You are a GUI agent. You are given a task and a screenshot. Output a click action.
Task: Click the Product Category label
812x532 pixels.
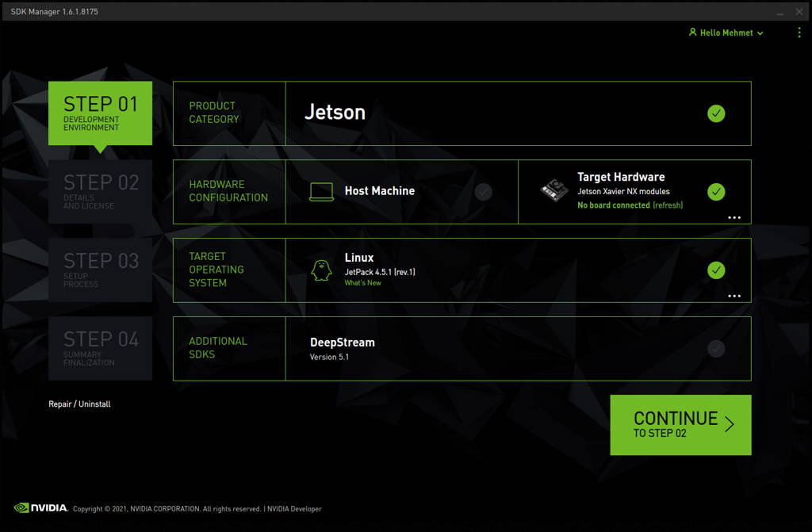[x=214, y=113]
